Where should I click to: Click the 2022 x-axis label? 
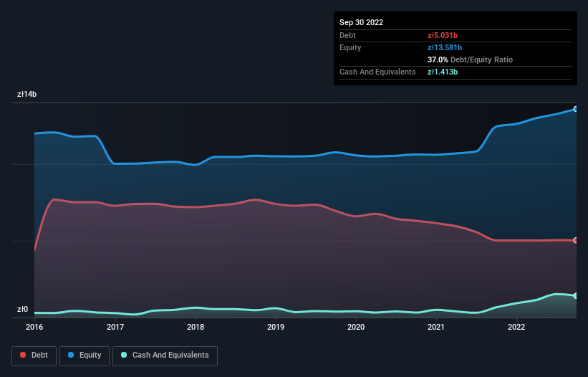tap(516, 327)
